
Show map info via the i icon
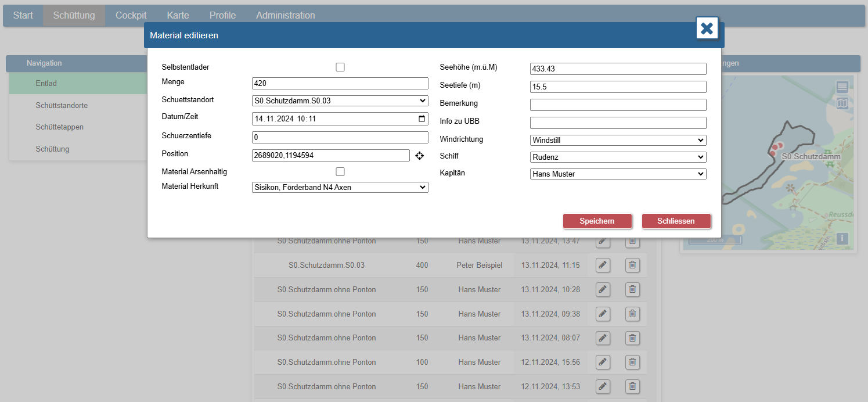coord(842,238)
